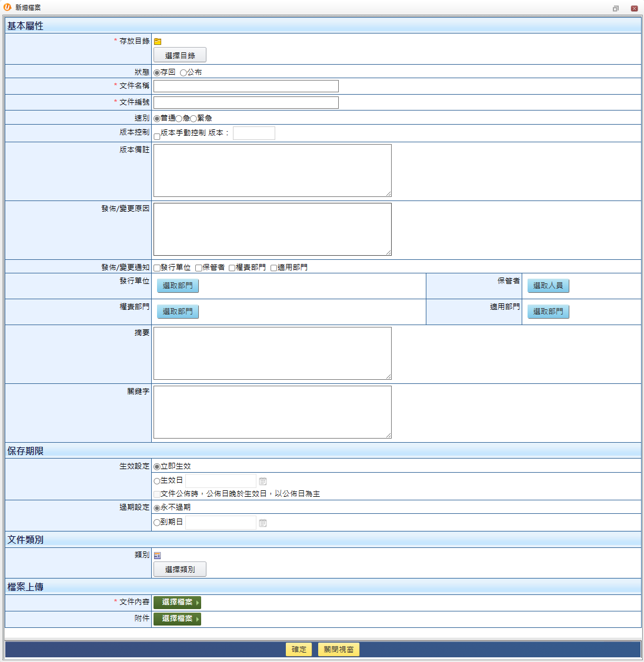644x662 pixels.
Task: Click the 確定 confirm button
Action: pos(299,649)
